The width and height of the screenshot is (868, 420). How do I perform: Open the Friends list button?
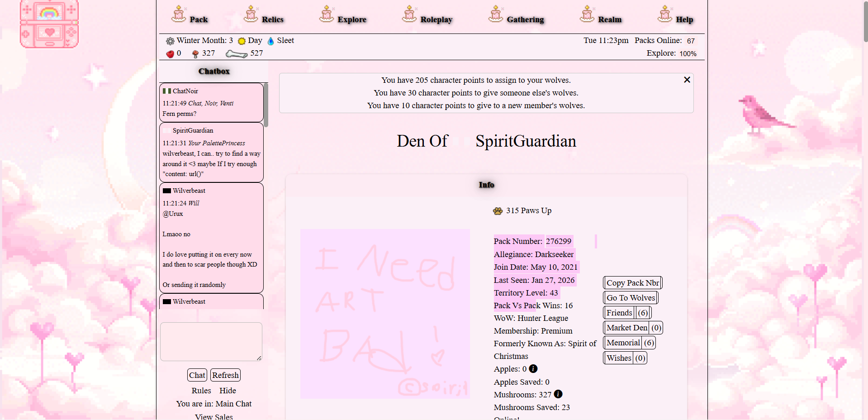point(627,313)
